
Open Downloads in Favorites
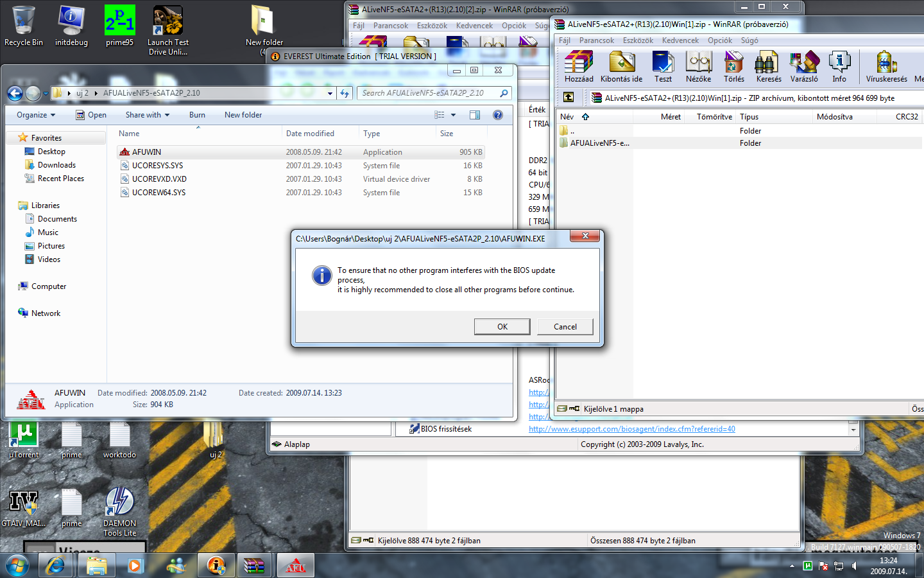(56, 165)
